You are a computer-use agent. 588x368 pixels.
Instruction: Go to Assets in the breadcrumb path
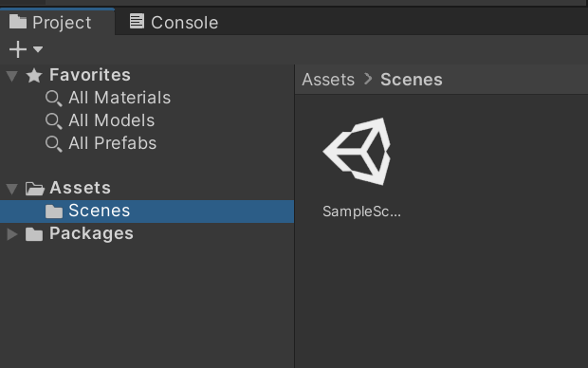(x=328, y=80)
